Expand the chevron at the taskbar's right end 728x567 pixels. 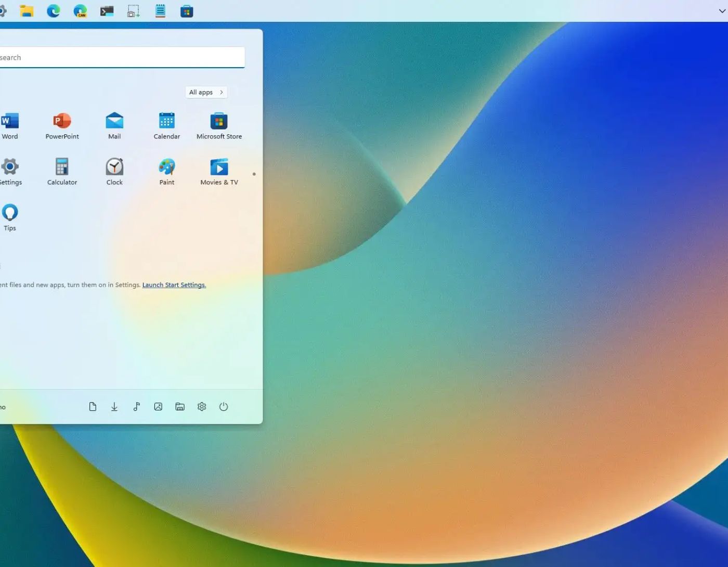[722, 11]
